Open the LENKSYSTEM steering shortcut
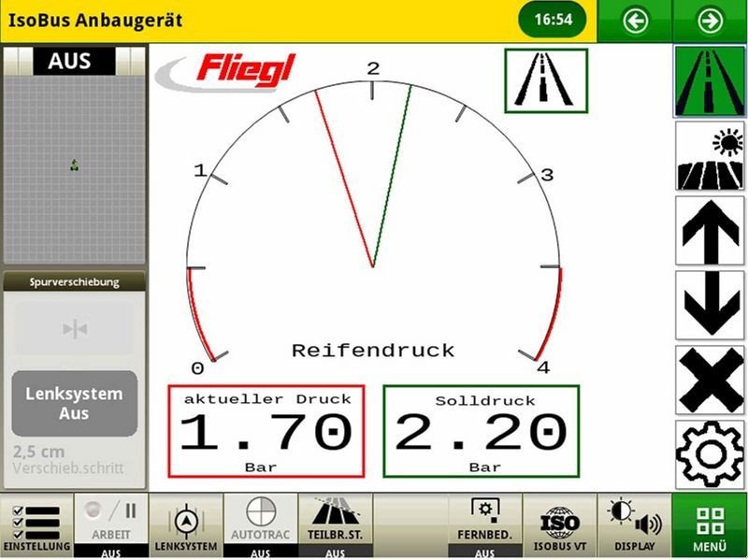The height and width of the screenshot is (560, 748). (185, 525)
